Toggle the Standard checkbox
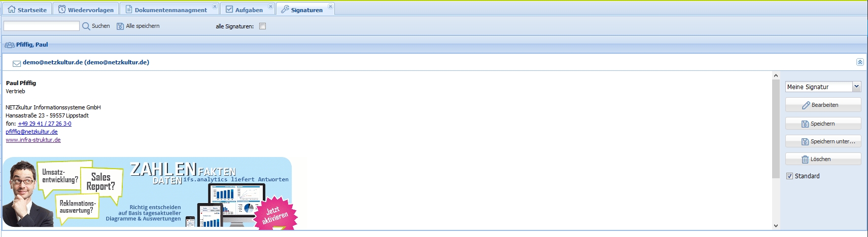The width and height of the screenshot is (868, 237). [789, 176]
